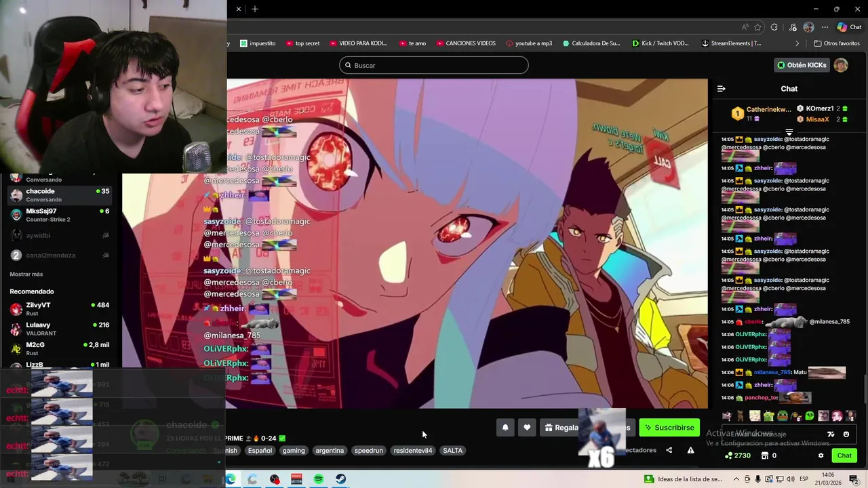Click the 'Regala' gift subs button
Viewport: 868px width, 488px height.
click(562, 428)
